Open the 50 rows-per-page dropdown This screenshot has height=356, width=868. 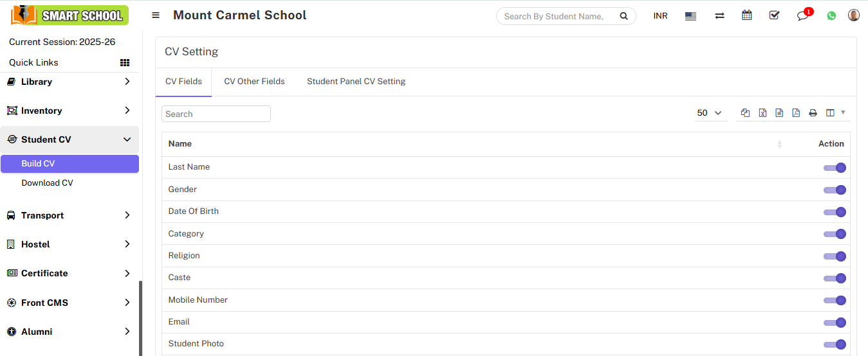pyautogui.click(x=709, y=113)
